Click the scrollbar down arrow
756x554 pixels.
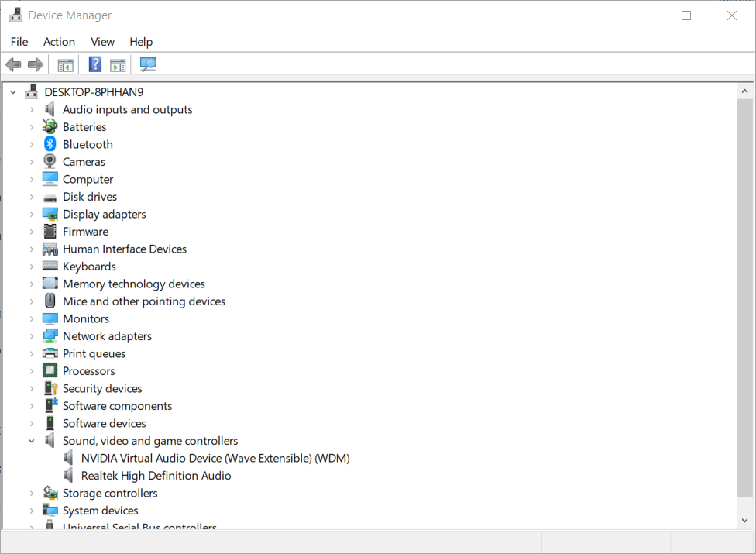coord(745,521)
